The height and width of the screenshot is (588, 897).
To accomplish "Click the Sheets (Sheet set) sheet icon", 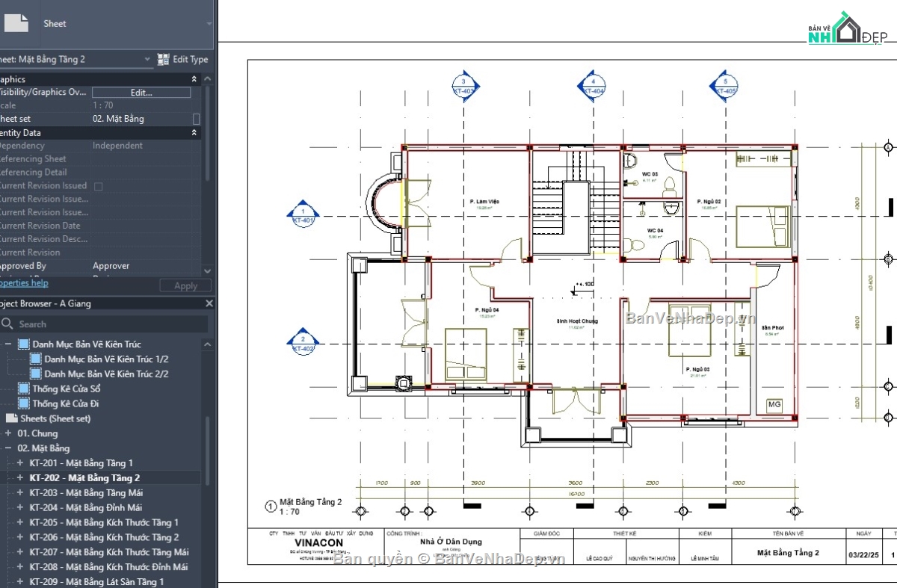I will (12, 418).
